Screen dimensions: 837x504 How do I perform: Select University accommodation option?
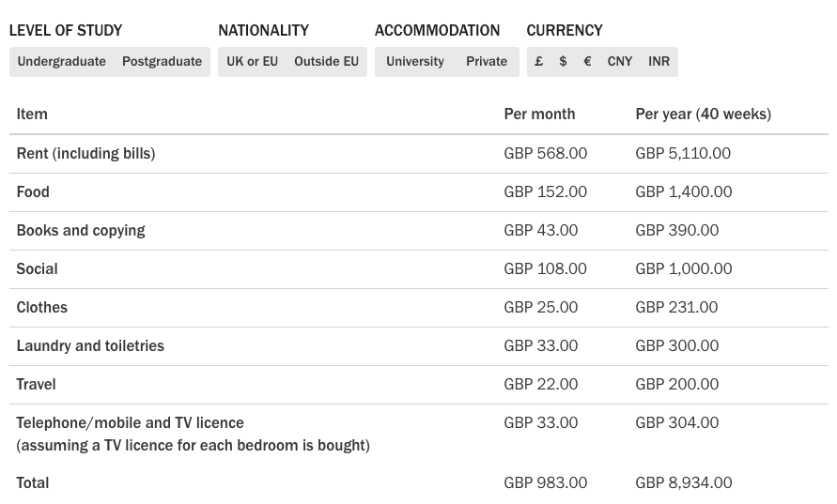tap(414, 62)
